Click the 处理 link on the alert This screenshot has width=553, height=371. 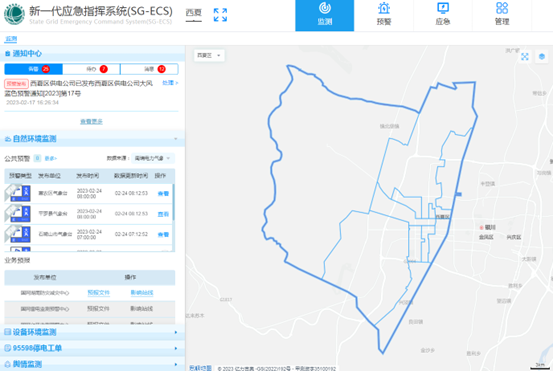tap(170, 83)
